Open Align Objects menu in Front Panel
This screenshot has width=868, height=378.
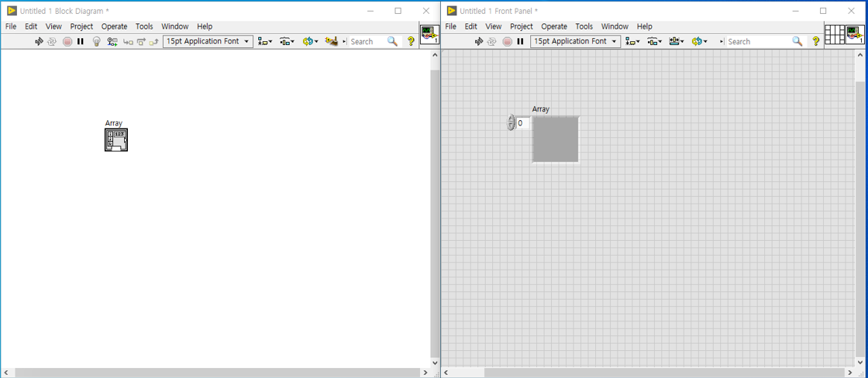click(x=632, y=42)
